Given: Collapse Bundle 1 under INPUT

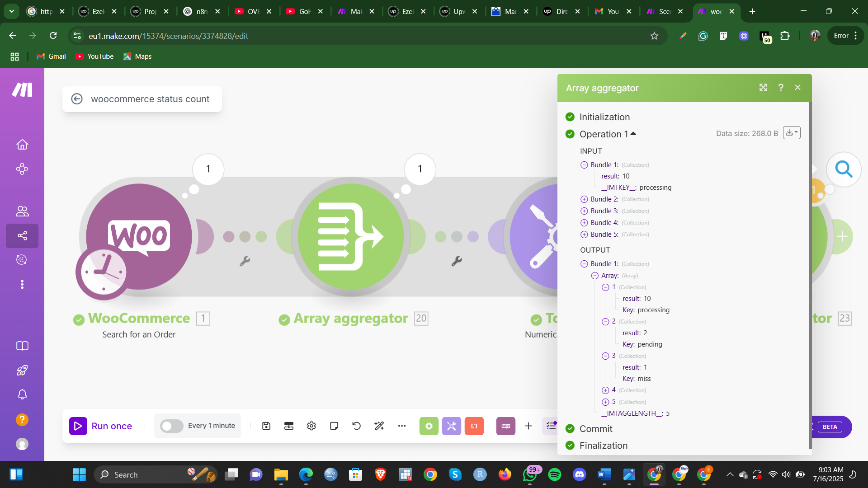Looking at the screenshot, I should (584, 165).
